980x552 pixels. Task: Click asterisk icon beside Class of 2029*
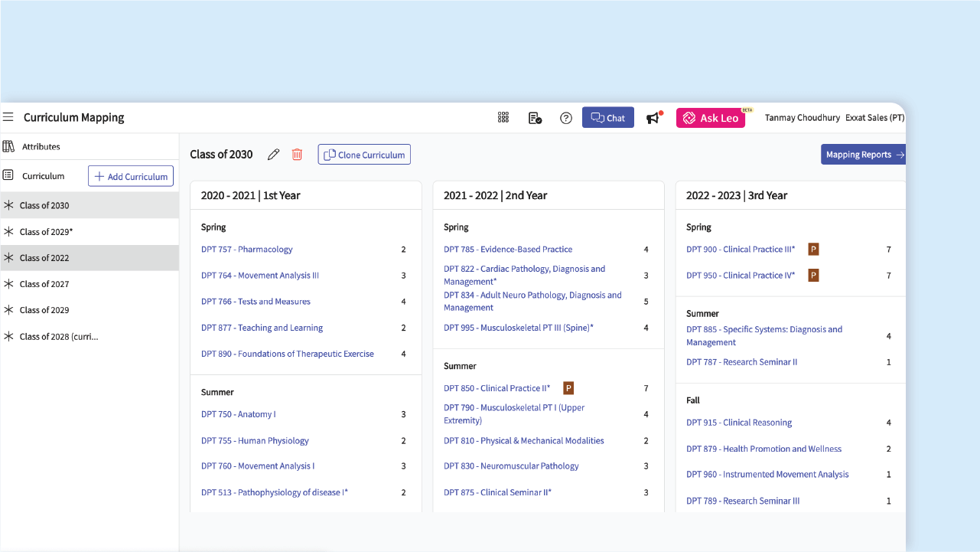[x=9, y=231]
